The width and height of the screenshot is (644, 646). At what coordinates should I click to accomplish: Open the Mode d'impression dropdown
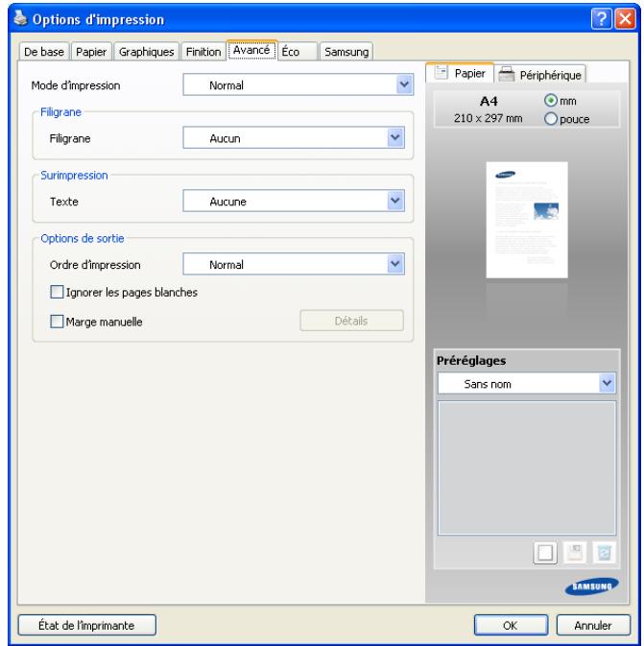pyautogui.click(x=298, y=84)
